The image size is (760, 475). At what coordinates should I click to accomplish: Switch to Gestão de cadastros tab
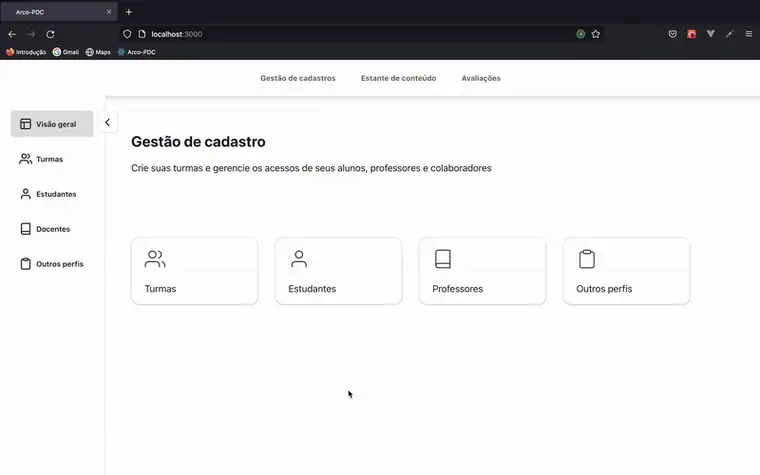[298, 78]
